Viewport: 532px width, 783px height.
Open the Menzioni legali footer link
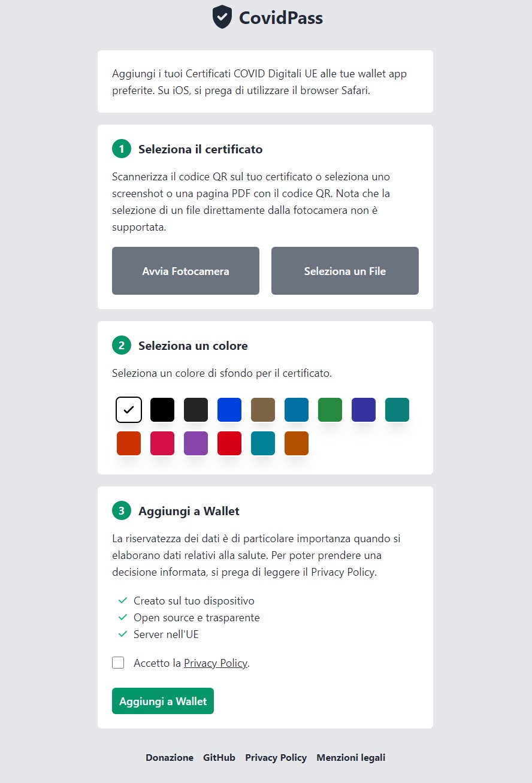click(x=351, y=758)
